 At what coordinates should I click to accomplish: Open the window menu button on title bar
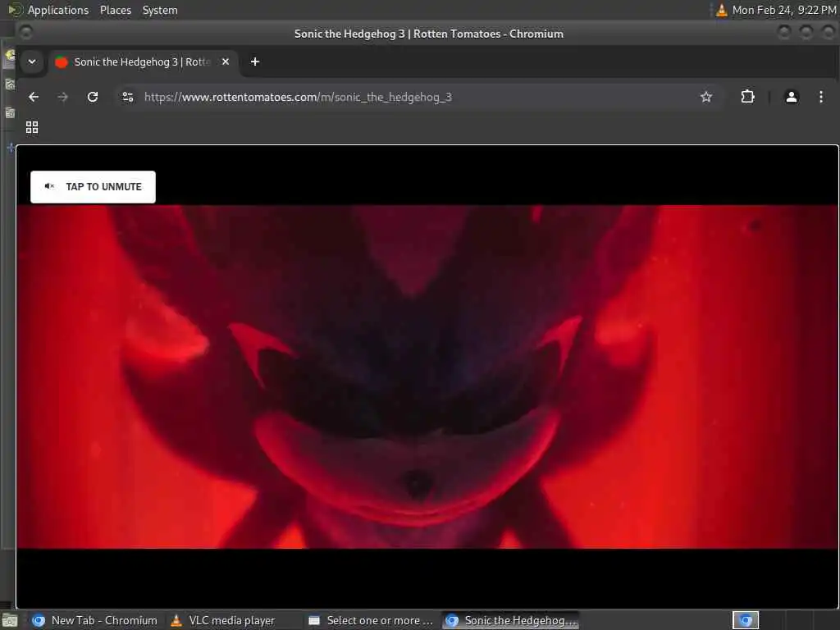25,33
